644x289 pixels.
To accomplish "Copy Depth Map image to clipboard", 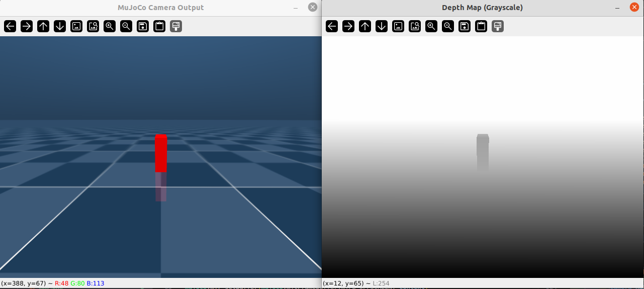I will 481,26.
